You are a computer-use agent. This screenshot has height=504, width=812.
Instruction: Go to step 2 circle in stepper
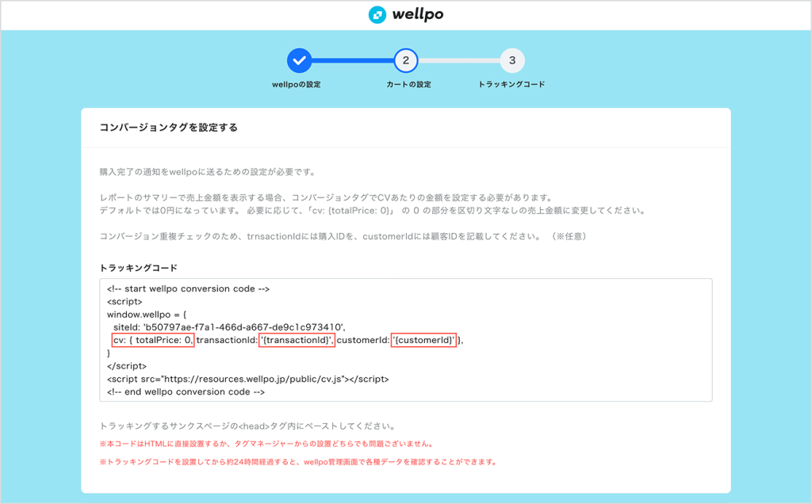click(x=405, y=60)
